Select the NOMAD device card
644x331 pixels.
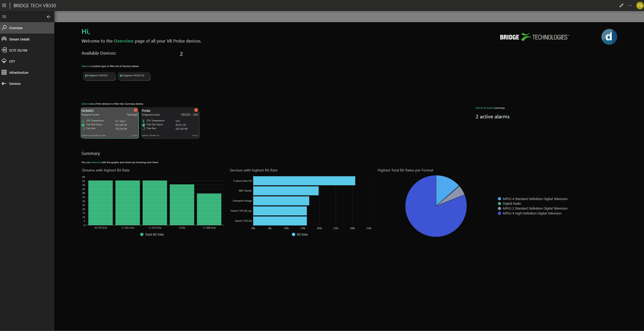(x=109, y=123)
